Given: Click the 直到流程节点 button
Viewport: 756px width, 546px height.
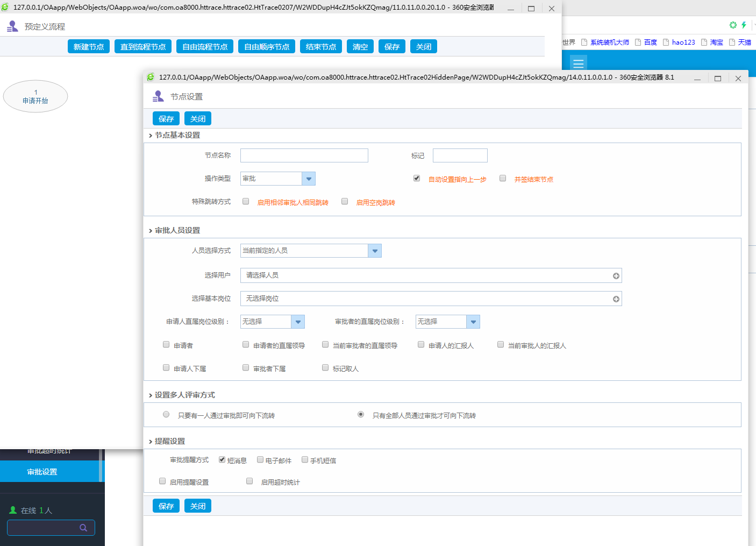Looking at the screenshot, I should click(x=143, y=47).
